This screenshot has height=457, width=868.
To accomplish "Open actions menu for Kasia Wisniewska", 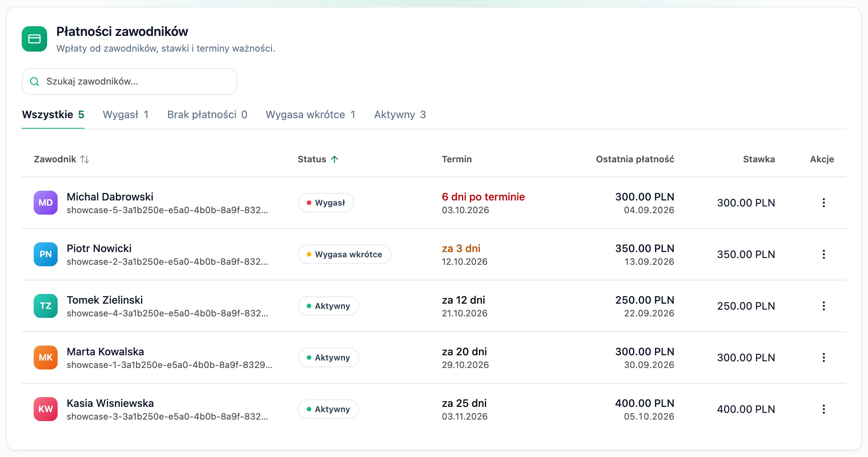I will tap(823, 409).
